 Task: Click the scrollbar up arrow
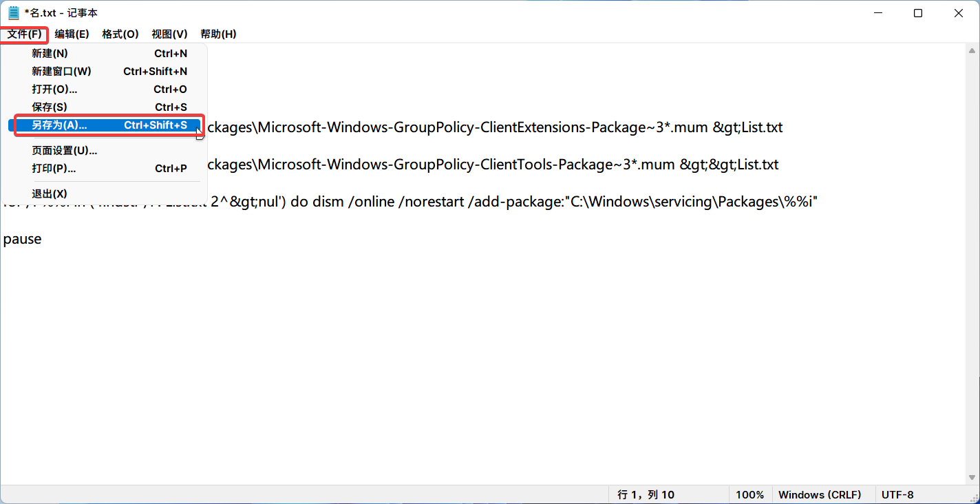pos(973,50)
